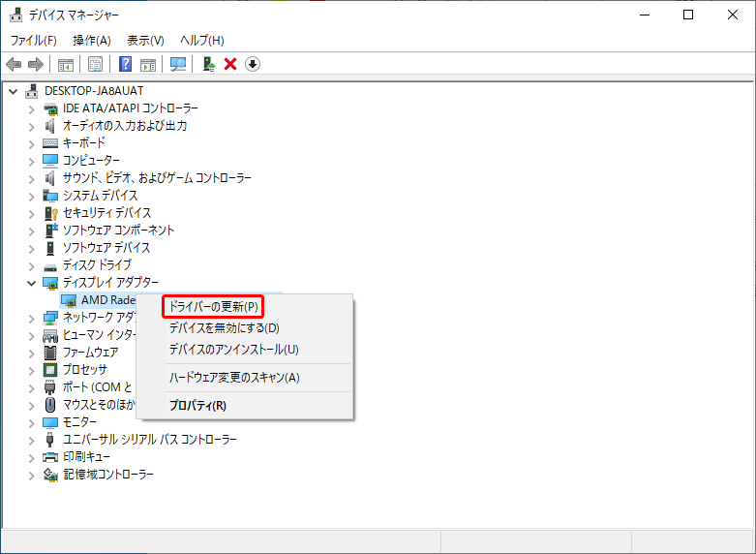Click the Update driver toolbar icon

[x=208, y=64]
